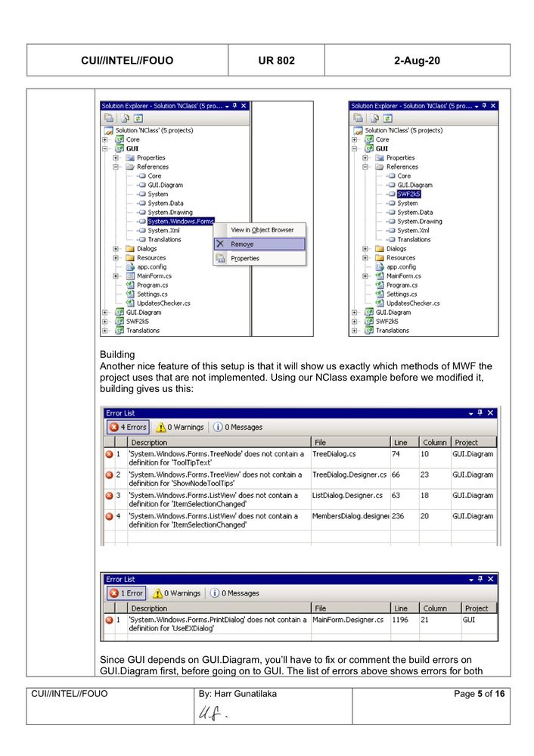Toggle 0 Warnings filter in upper Error List
The height and width of the screenshot is (756, 534).
pos(180,427)
